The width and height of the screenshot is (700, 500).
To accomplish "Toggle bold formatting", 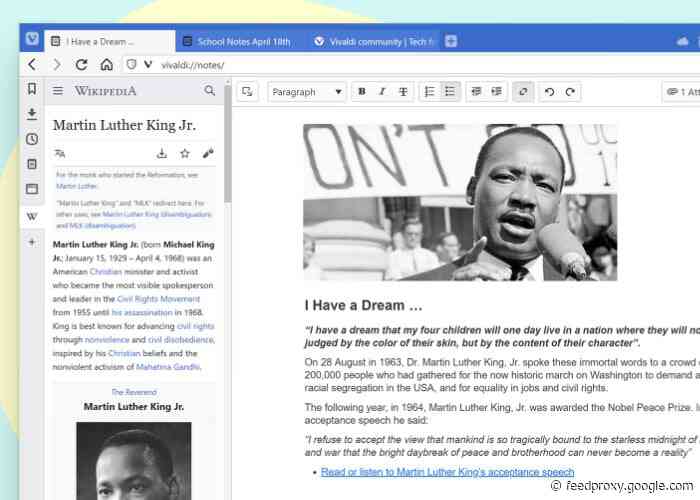I will coord(362,92).
